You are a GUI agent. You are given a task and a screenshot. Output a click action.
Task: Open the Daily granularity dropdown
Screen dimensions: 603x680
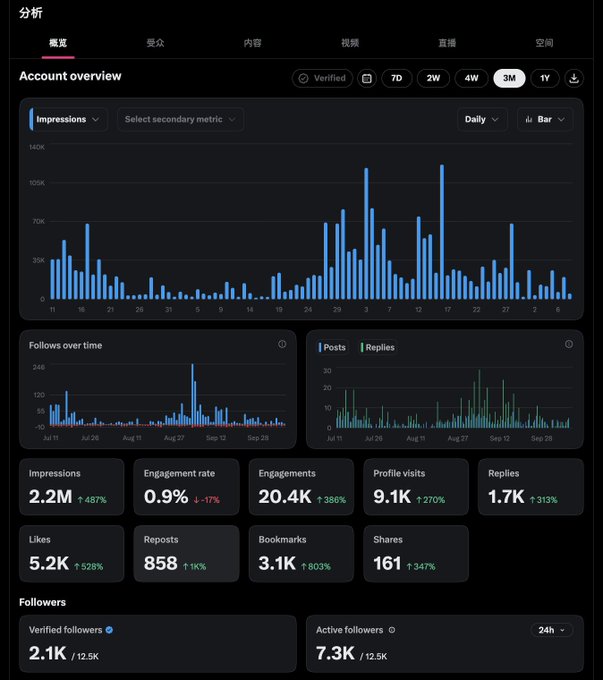point(482,119)
